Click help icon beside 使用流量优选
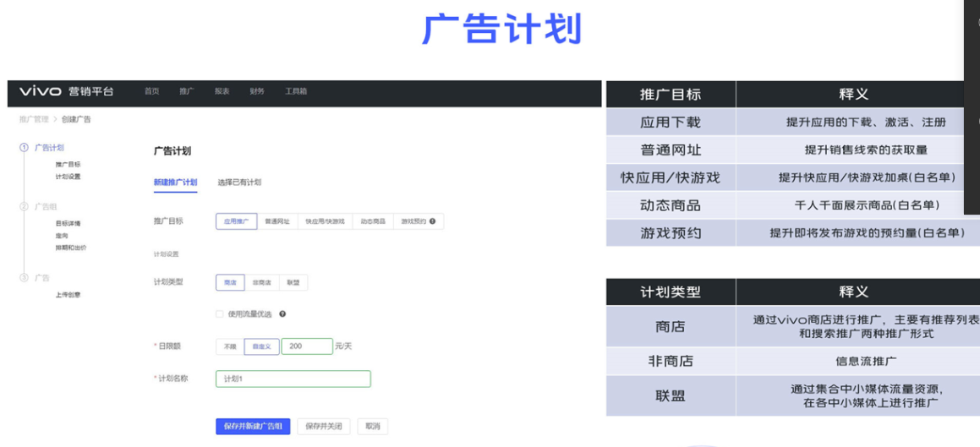The width and height of the screenshot is (980, 447). [x=282, y=314]
